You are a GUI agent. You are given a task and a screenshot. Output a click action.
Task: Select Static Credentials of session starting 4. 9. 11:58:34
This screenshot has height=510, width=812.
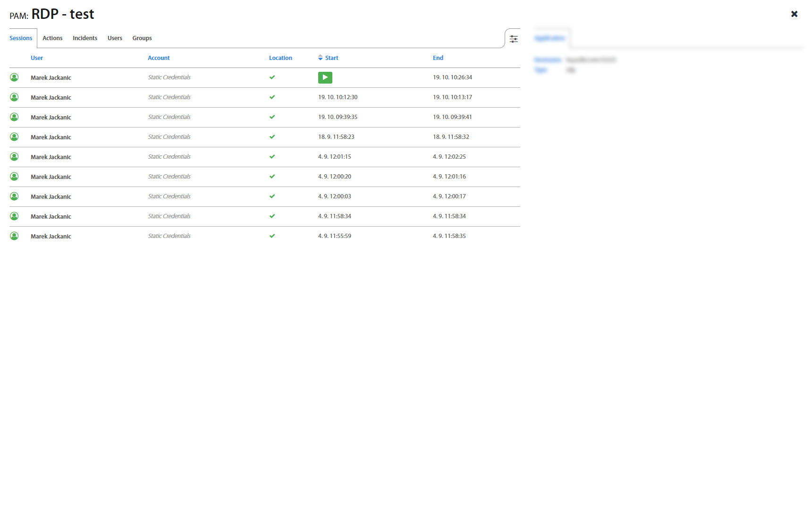(x=169, y=216)
